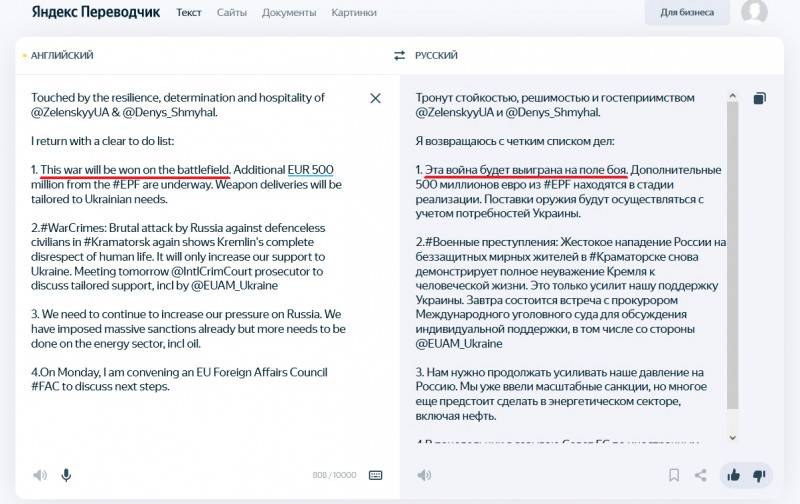Open the on-screen keyboard icon
The height and width of the screenshot is (504, 800).
(376, 475)
